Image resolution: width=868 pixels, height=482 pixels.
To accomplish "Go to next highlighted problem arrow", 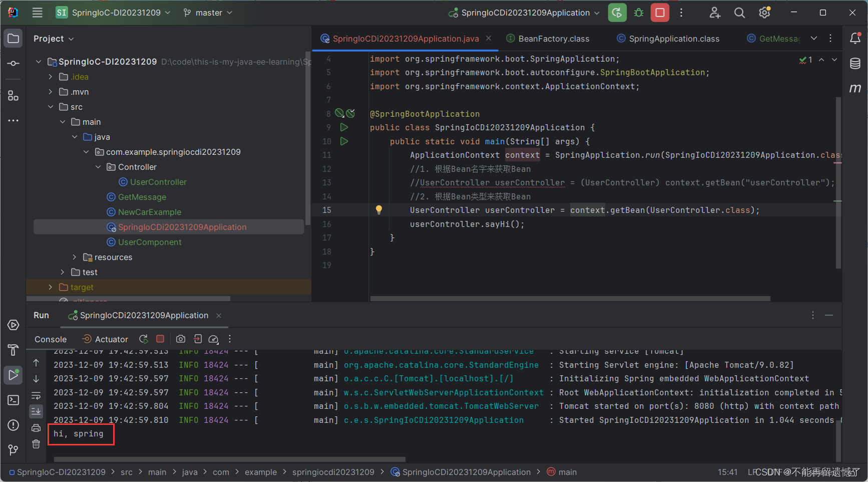I will pyautogui.click(x=834, y=60).
